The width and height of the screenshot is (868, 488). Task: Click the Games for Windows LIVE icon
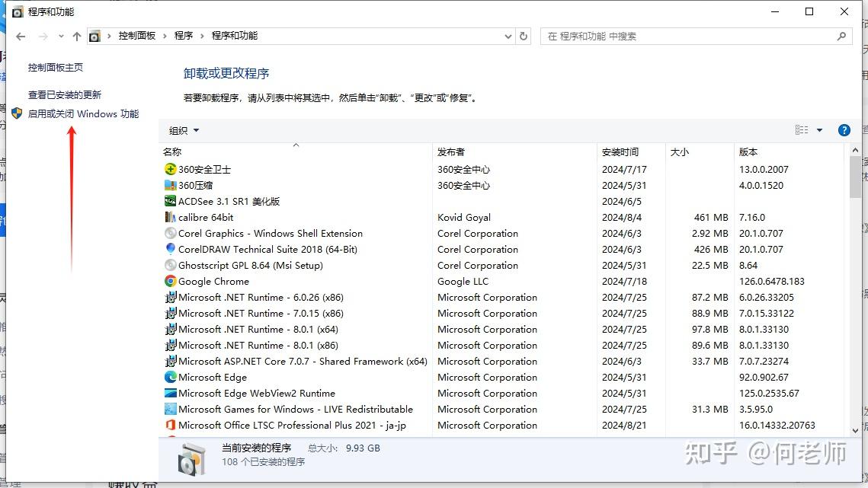tap(171, 410)
